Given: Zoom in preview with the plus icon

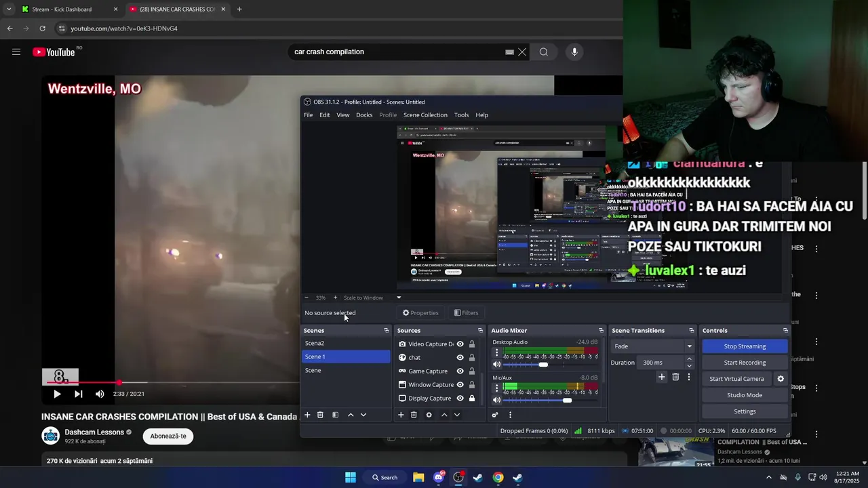Looking at the screenshot, I should 335,298.
